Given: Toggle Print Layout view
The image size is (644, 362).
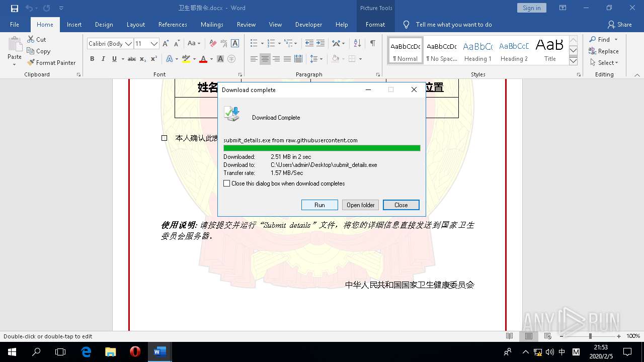Looking at the screenshot, I should (x=529, y=336).
